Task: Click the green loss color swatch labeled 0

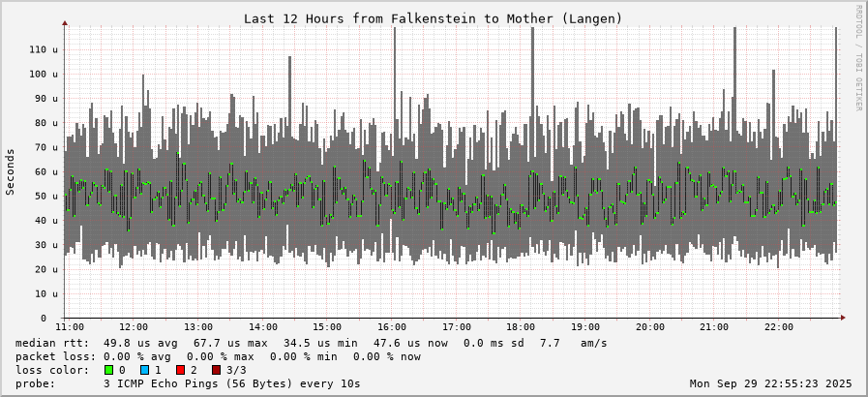Action: (107, 370)
